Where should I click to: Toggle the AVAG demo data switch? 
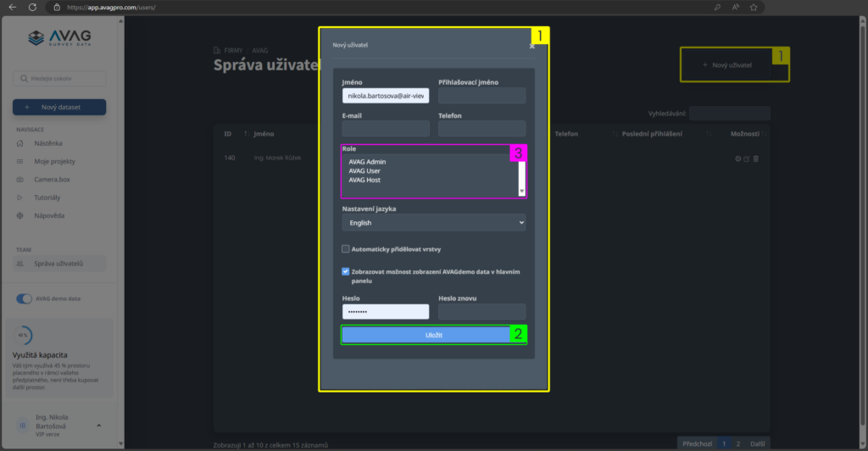[x=25, y=299]
